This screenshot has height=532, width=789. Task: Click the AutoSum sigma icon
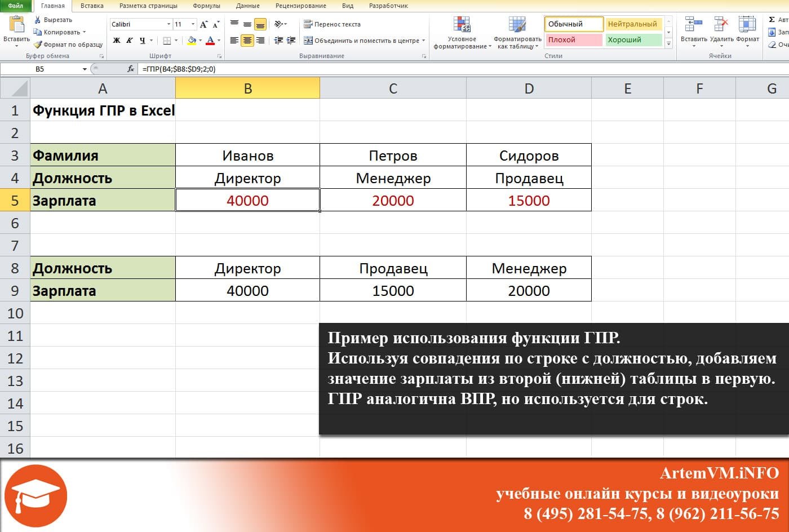pos(772,20)
